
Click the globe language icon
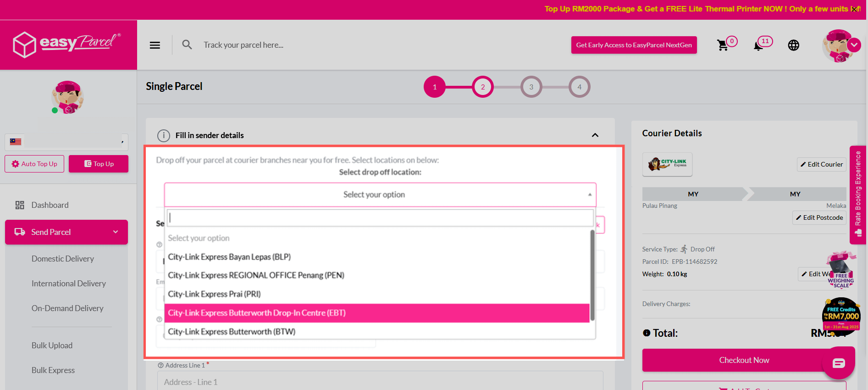(794, 45)
